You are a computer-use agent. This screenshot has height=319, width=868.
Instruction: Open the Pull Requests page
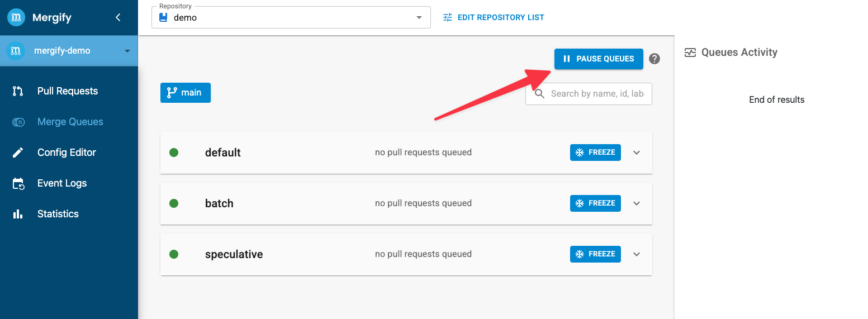[68, 91]
